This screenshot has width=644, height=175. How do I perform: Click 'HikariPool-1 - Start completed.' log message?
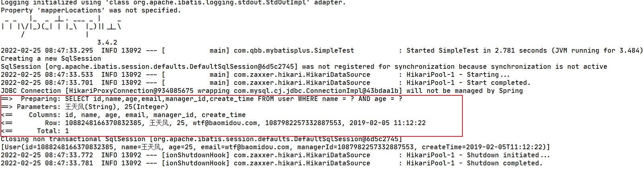point(468,83)
